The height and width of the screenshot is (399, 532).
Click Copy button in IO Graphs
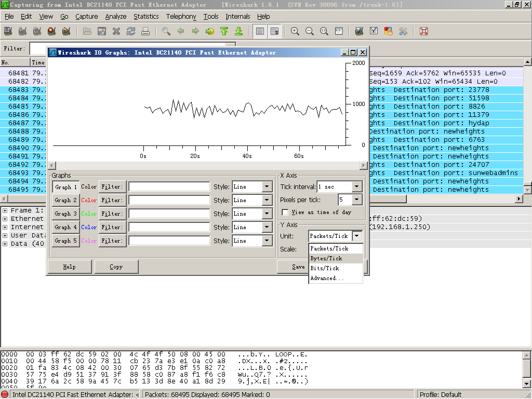pos(116,267)
